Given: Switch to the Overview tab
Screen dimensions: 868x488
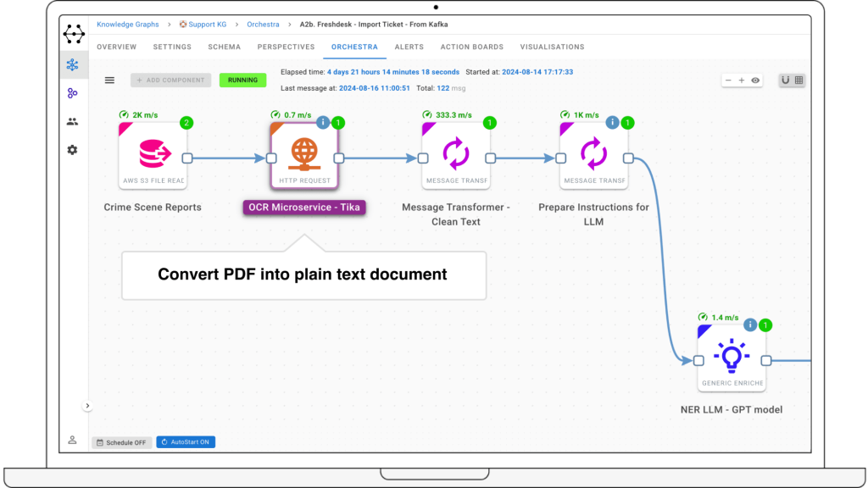Looking at the screenshot, I should coord(117,47).
